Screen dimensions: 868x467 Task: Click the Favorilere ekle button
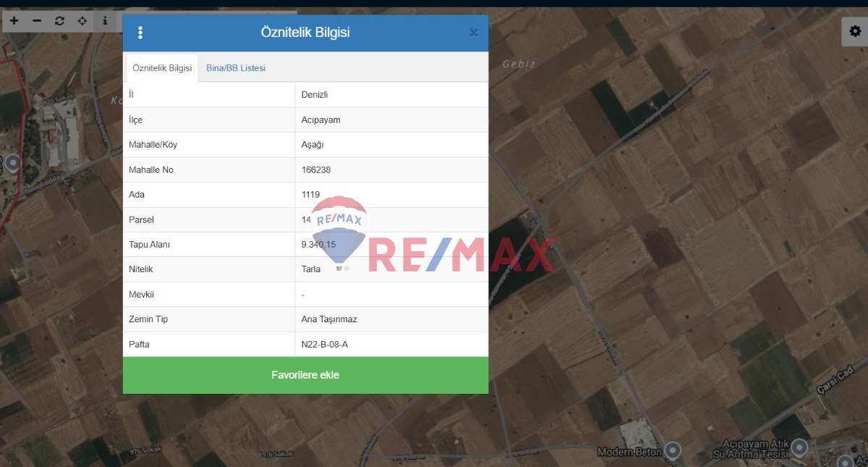305,375
